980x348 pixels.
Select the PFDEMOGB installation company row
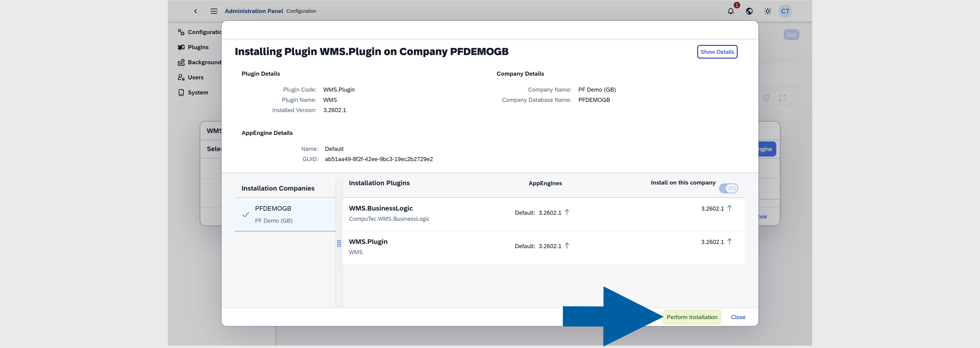coord(285,214)
